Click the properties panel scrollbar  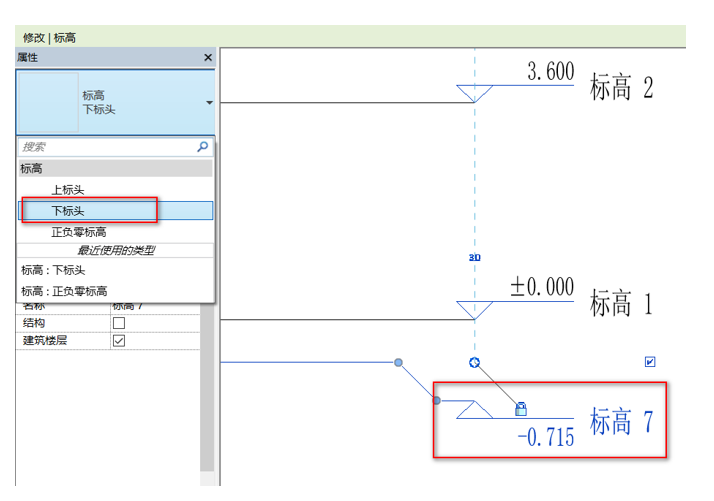[207, 387]
